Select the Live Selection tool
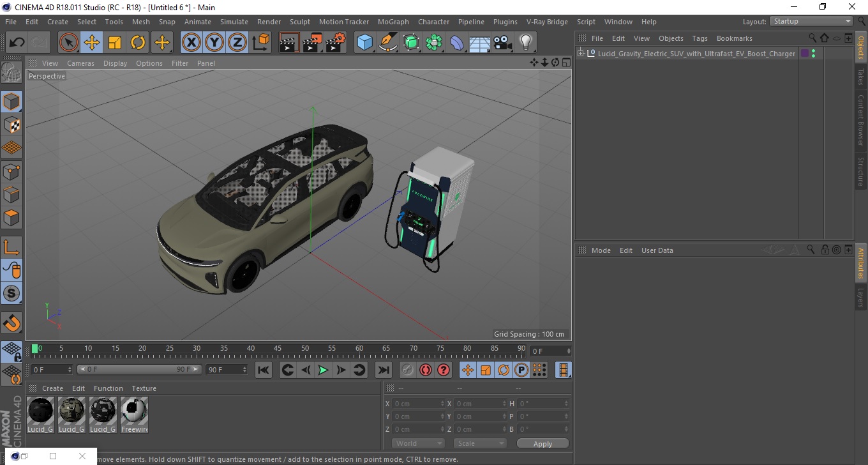 pos(69,43)
